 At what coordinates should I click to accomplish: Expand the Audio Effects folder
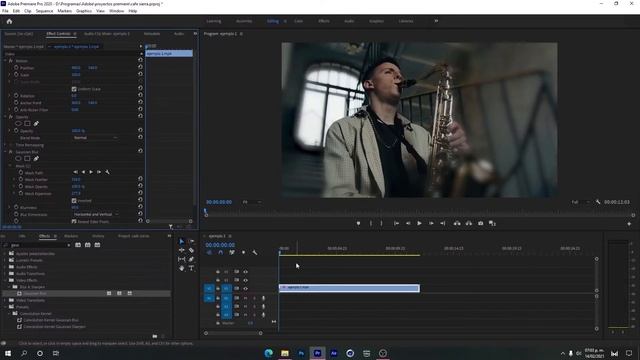pos(5,267)
